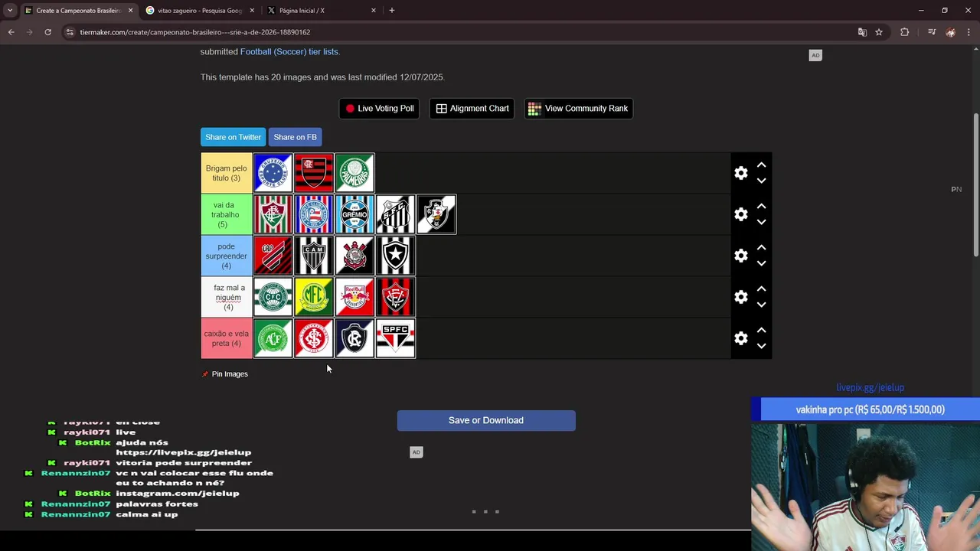Move 'vai da trabalho' row up

click(x=761, y=206)
